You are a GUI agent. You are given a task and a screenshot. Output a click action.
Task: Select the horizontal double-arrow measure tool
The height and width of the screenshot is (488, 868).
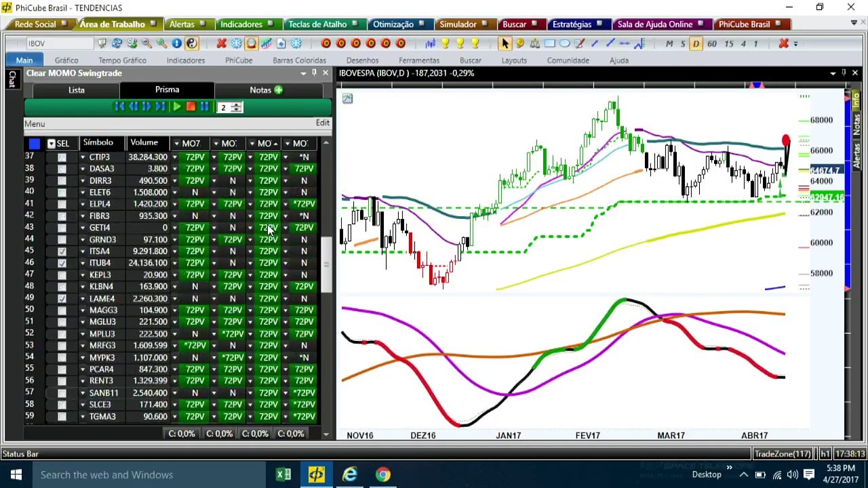tap(624, 43)
